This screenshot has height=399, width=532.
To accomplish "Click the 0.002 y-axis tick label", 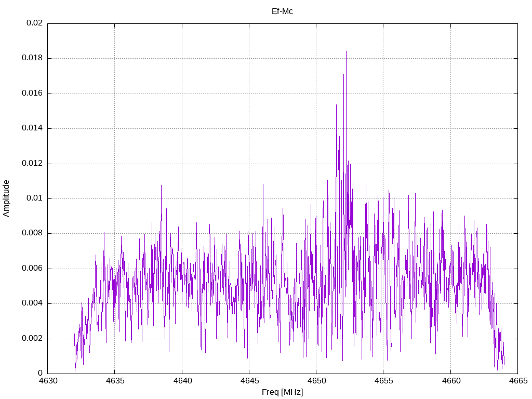I will click(32, 339).
